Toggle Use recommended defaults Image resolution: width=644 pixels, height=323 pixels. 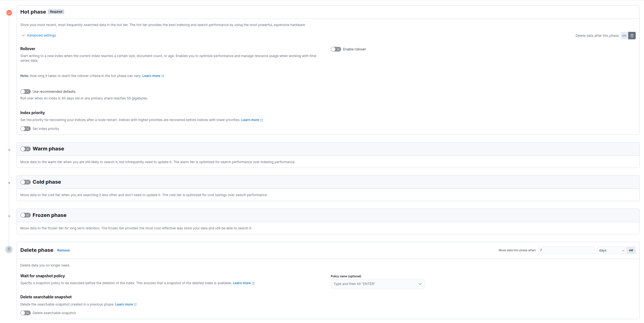point(25,92)
